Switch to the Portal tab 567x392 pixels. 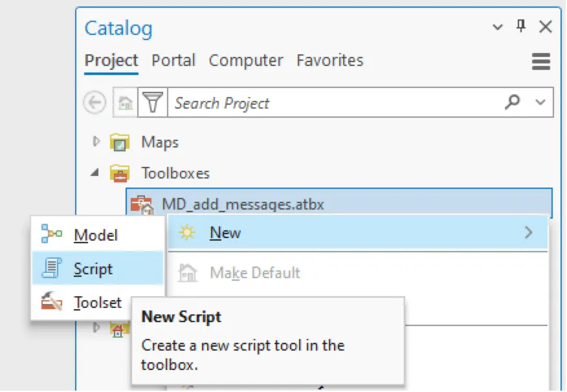(173, 60)
